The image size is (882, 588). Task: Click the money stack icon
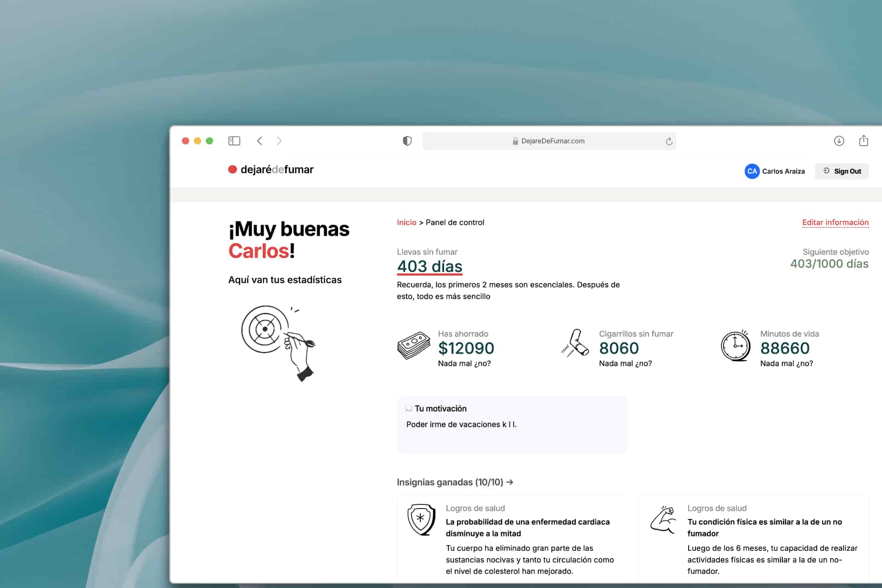tap(414, 345)
